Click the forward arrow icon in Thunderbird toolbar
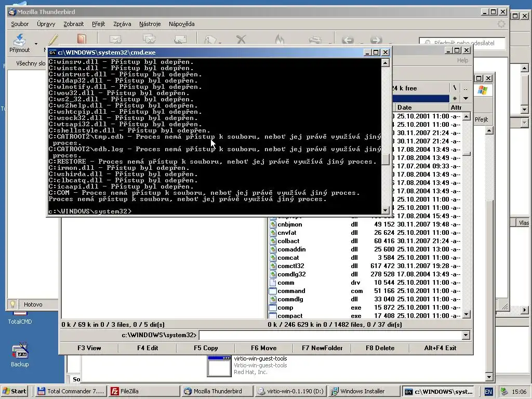 (376, 40)
